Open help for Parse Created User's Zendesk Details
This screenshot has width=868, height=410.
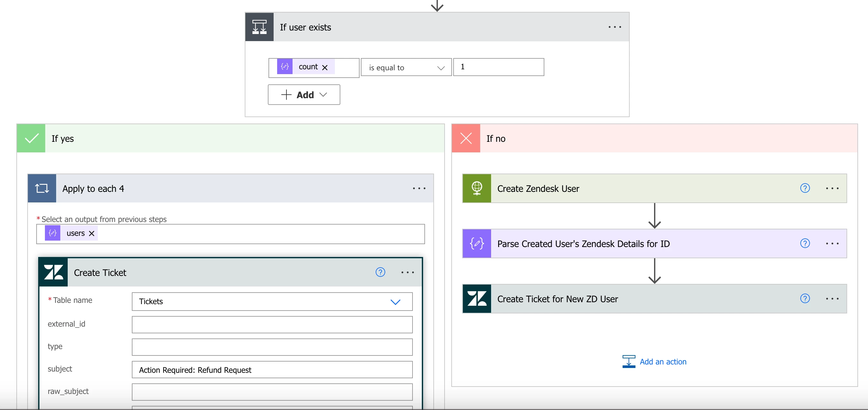[805, 243]
